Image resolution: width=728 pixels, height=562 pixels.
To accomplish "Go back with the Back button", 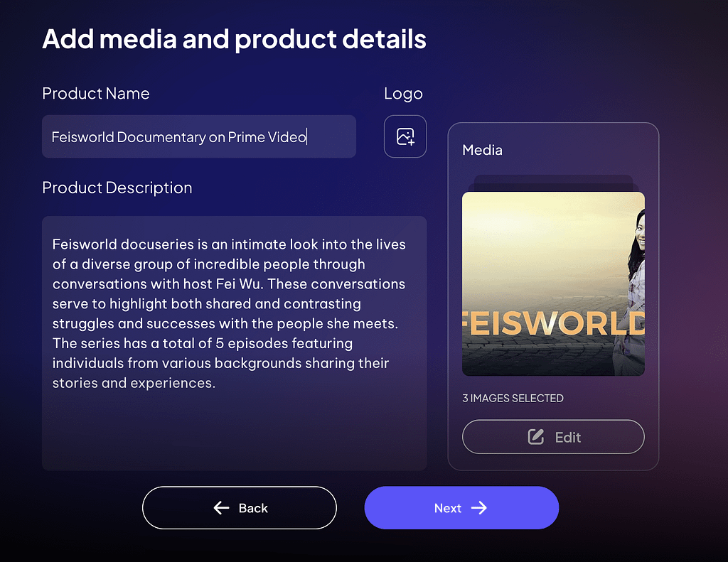I will [x=239, y=508].
